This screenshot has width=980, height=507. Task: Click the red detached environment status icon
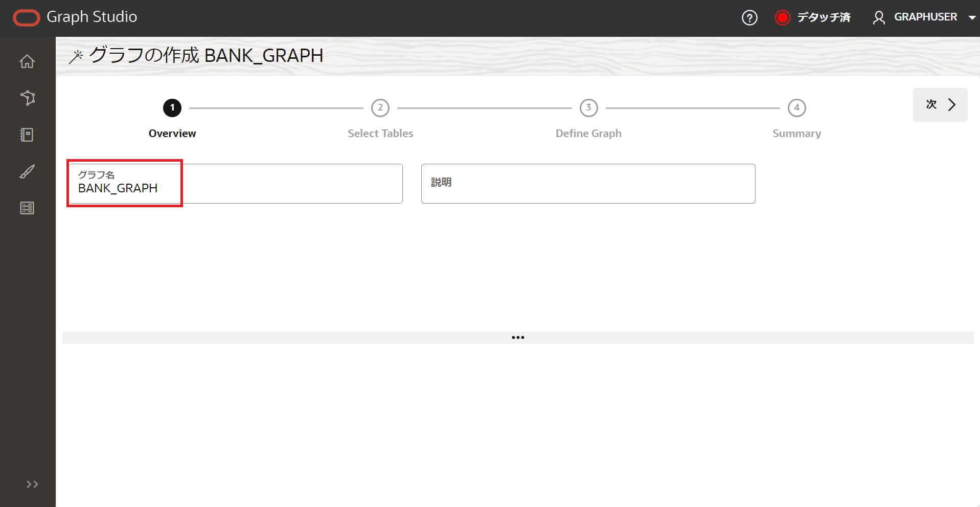click(x=782, y=18)
